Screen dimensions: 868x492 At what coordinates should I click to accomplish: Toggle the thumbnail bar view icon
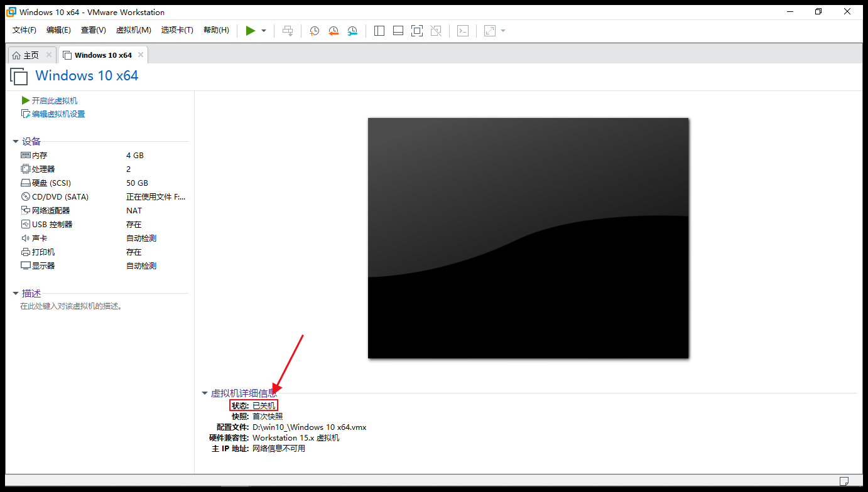click(398, 31)
